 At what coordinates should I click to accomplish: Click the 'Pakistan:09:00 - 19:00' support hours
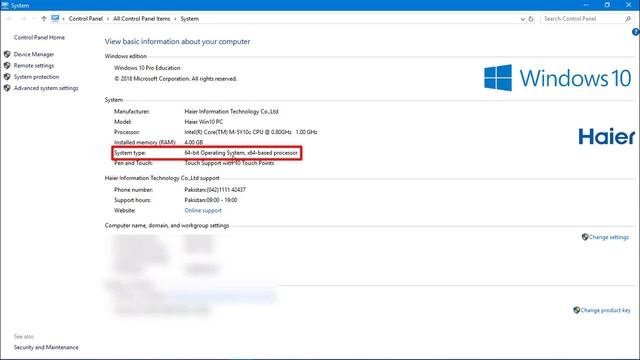[x=211, y=200]
